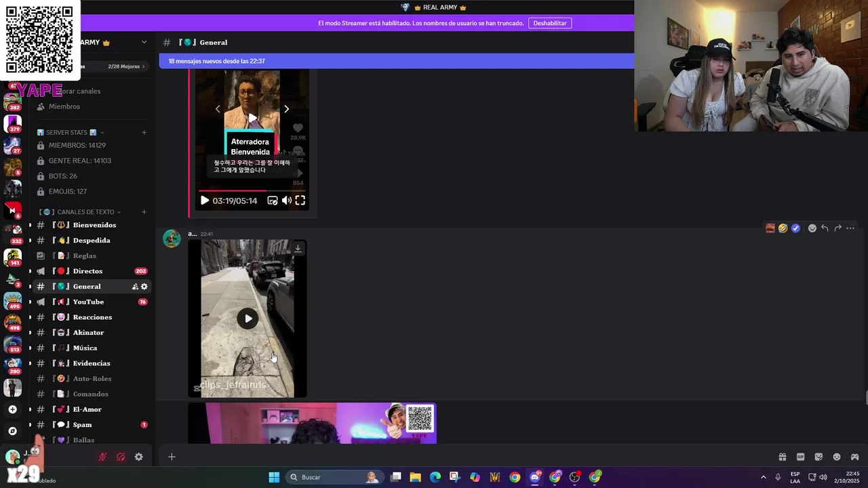Open the Despedida channel
Image resolution: width=868 pixels, height=488 pixels.
click(x=92, y=241)
